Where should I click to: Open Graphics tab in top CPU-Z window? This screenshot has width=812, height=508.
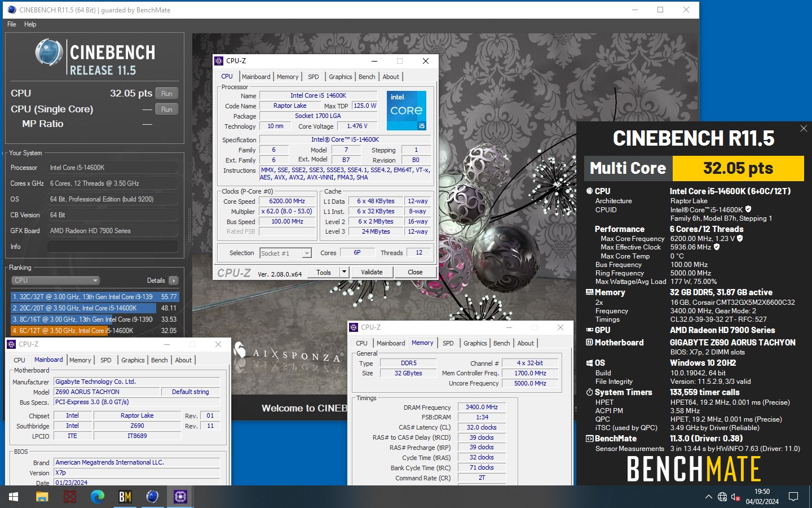click(x=341, y=77)
